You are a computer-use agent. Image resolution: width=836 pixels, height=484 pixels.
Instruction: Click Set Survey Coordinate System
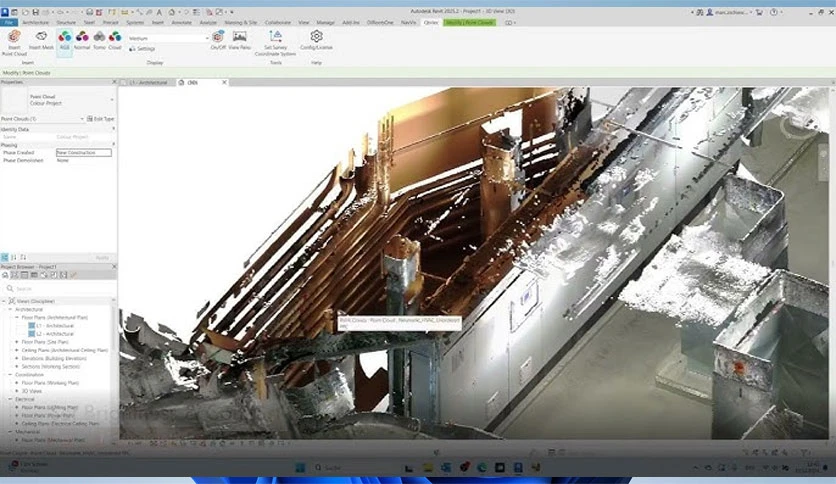click(x=275, y=43)
